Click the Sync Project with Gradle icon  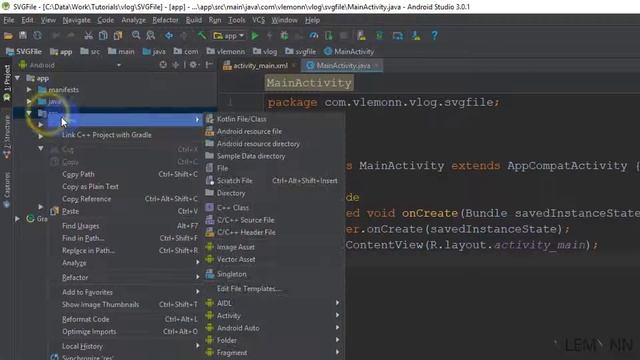(380, 36)
